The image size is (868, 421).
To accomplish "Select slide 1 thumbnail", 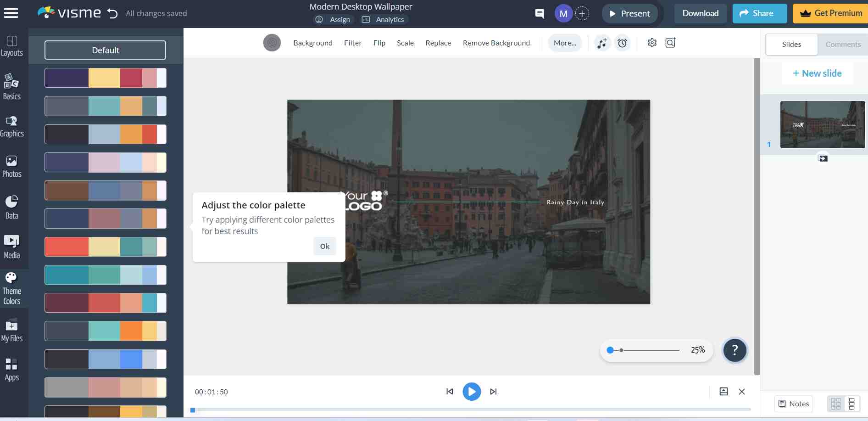I will (x=822, y=124).
